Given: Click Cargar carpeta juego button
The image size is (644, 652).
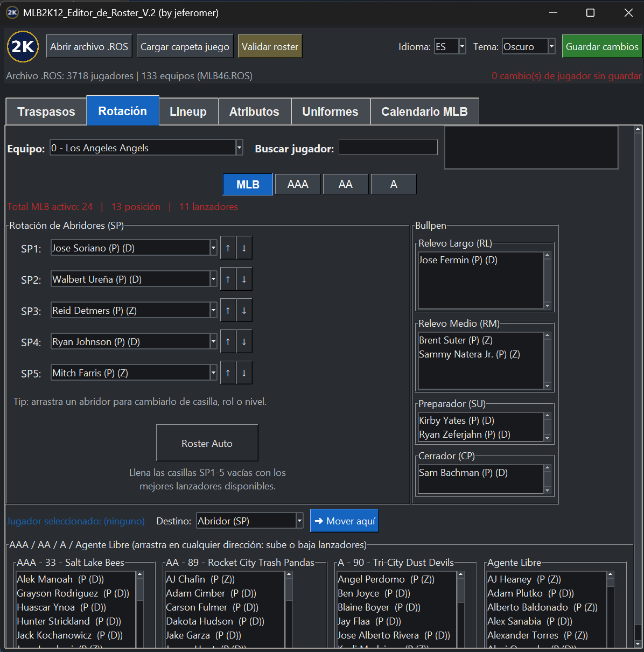Looking at the screenshot, I should [x=185, y=46].
